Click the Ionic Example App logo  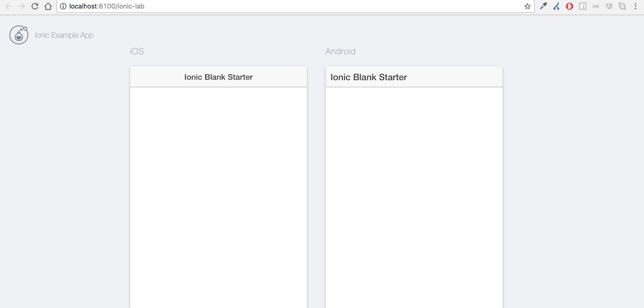(19, 35)
